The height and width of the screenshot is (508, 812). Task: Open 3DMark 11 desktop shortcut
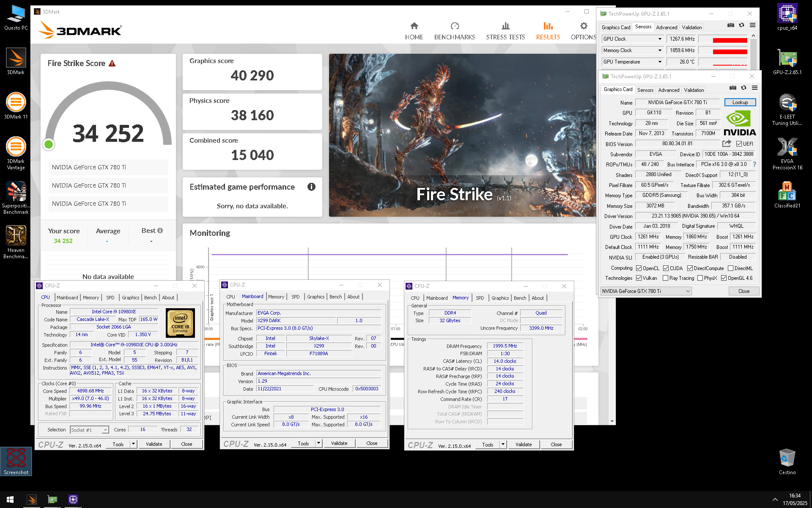point(16,106)
